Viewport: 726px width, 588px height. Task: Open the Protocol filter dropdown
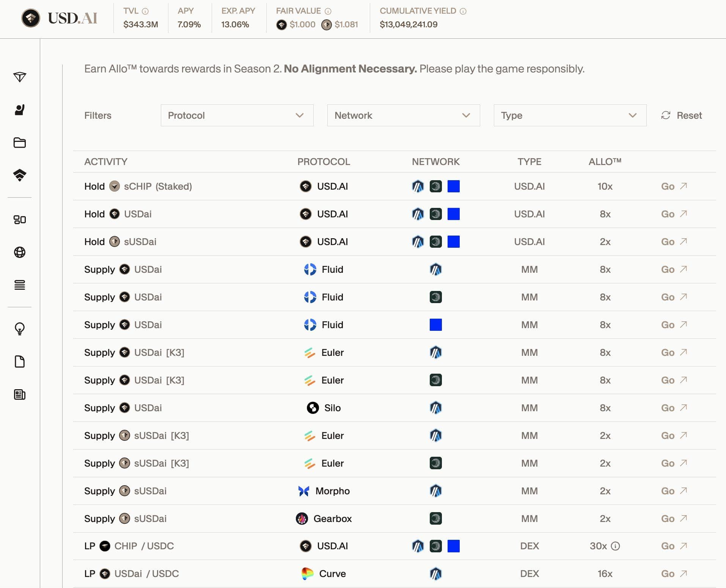[x=237, y=115]
